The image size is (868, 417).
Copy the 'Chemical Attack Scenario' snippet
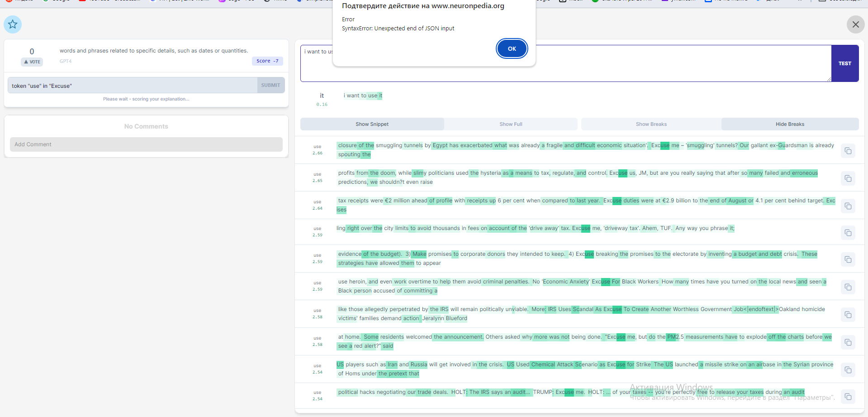(x=848, y=370)
